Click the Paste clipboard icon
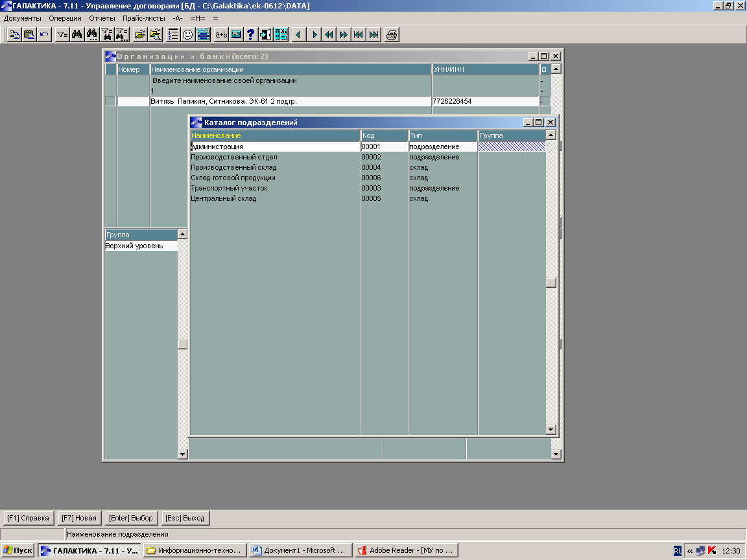This screenshot has width=747, height=560. pyautogui.click(x=29, y=34)
